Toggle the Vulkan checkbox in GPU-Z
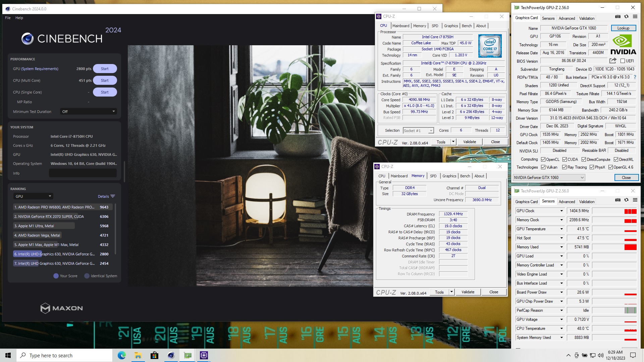 pos(543,167)
